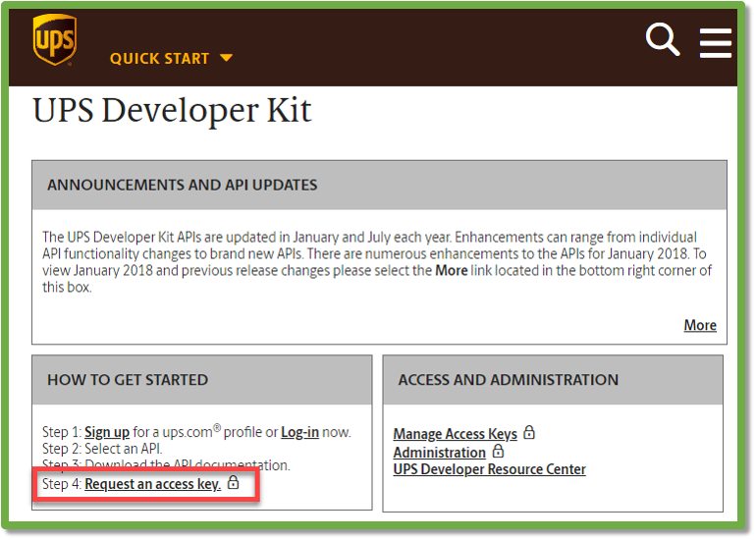Open UPS Developer Resource Center link

pos(489,469)
